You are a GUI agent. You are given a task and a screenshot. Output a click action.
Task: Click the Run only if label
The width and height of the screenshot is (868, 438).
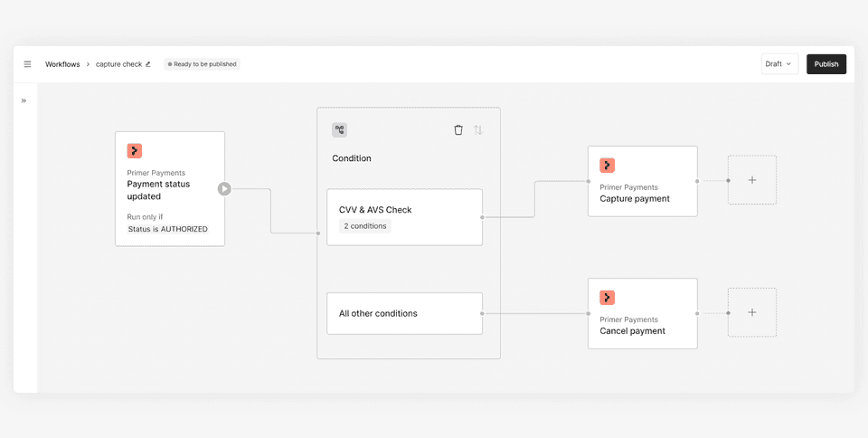[145, 217]
